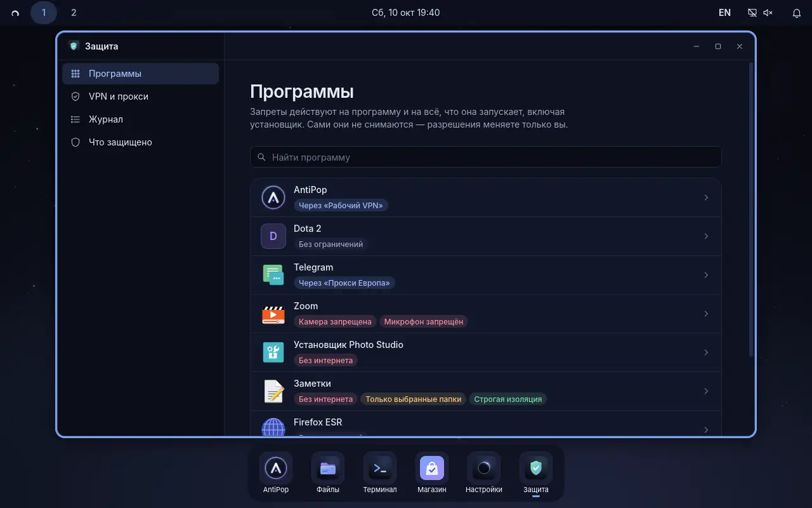812x508 pixels.
Task: Click Без интернета tag under Photo Studio
Action: click(x=325, y=361)
